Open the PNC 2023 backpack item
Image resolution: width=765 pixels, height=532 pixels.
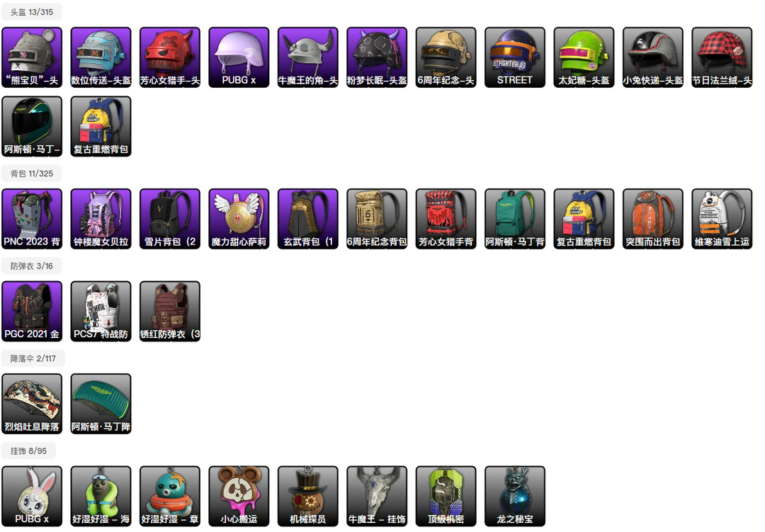tap(32, 219)
